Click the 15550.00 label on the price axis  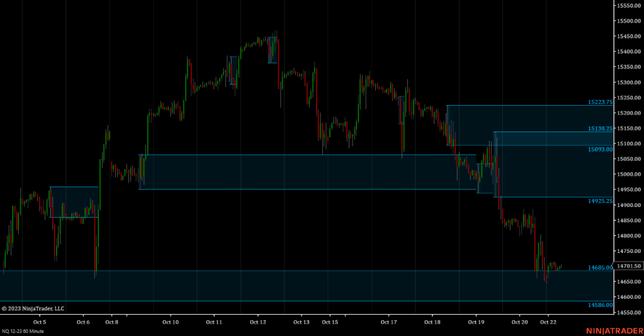[628, 6]
